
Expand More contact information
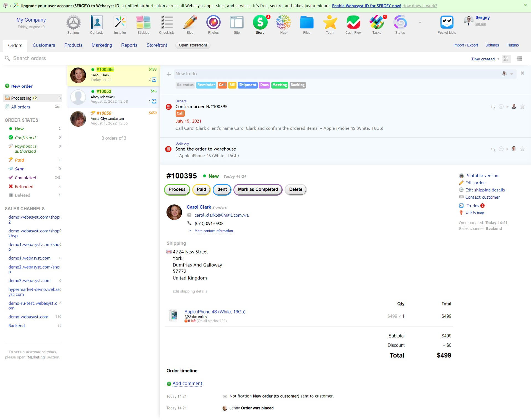point(213,231)
